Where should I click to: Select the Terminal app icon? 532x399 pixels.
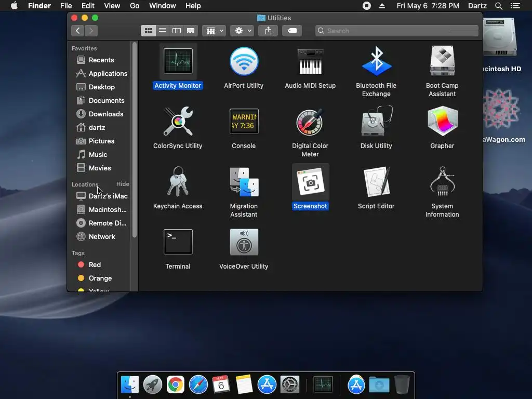178,242
